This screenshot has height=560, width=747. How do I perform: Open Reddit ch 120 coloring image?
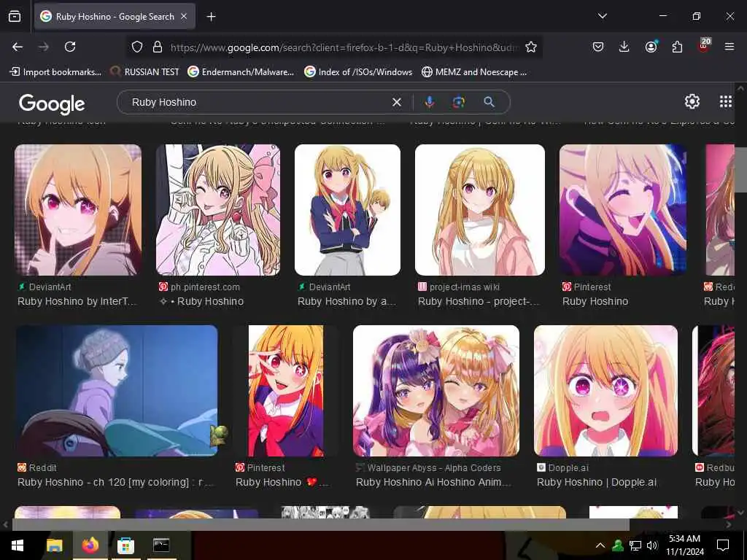click(117, 391)
